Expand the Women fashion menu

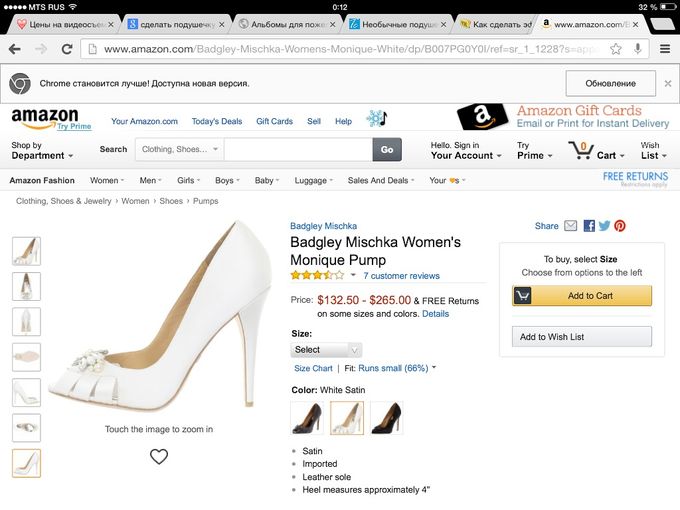tap(107, 180)
